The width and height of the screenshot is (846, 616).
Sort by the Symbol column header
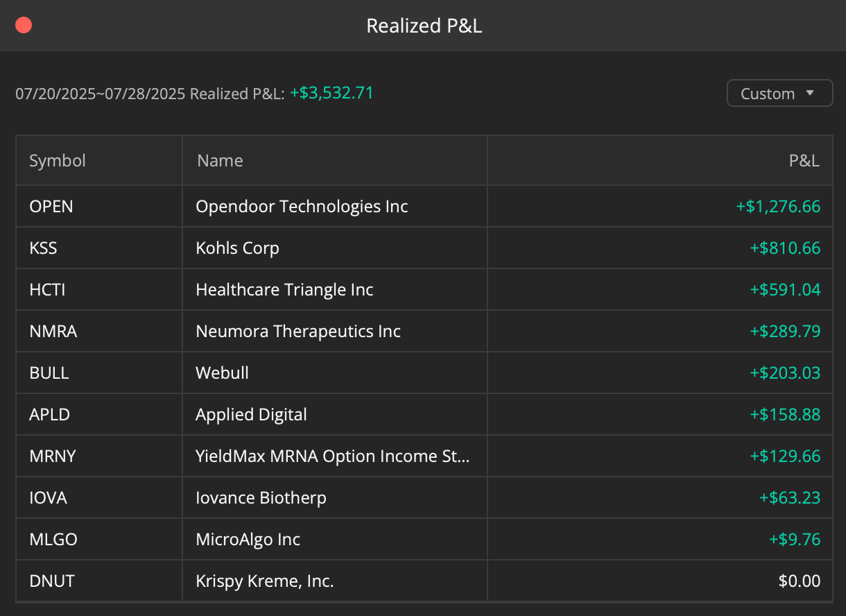(58, 160)
